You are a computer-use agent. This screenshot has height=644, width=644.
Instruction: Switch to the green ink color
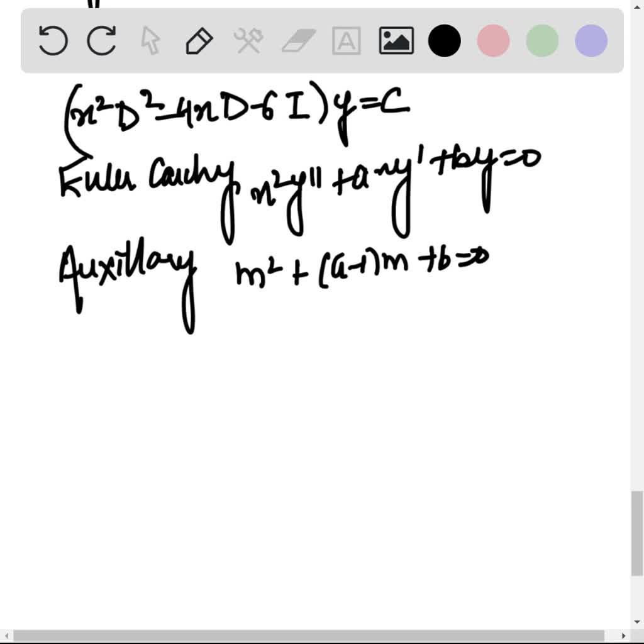point(541,40)
